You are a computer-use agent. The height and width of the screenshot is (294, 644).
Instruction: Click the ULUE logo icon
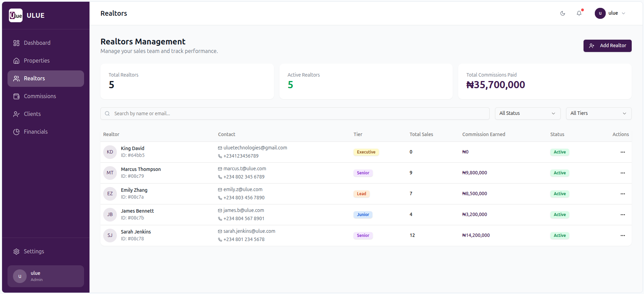tap(16, 15)
